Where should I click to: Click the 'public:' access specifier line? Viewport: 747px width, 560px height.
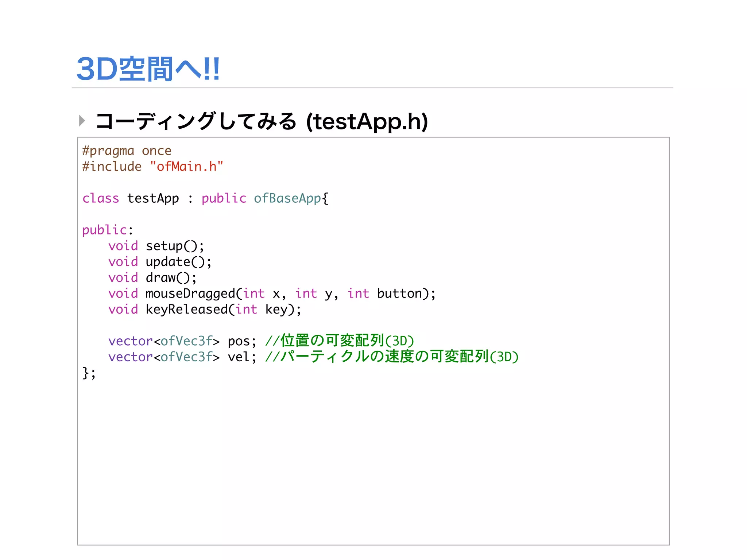(108, 230)
